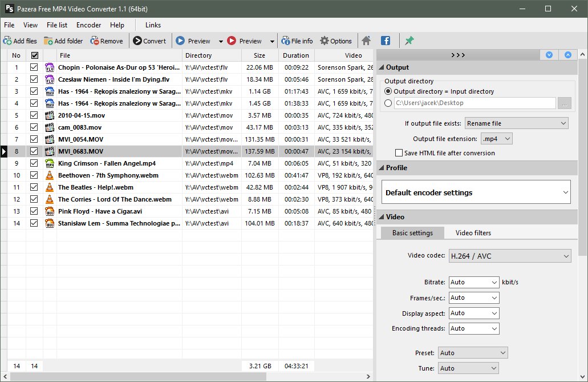588x382 pixels.
Task: Uncheck checkbox for King Crimson - Fallen Angel.mp4
Action: pos(34,163)
